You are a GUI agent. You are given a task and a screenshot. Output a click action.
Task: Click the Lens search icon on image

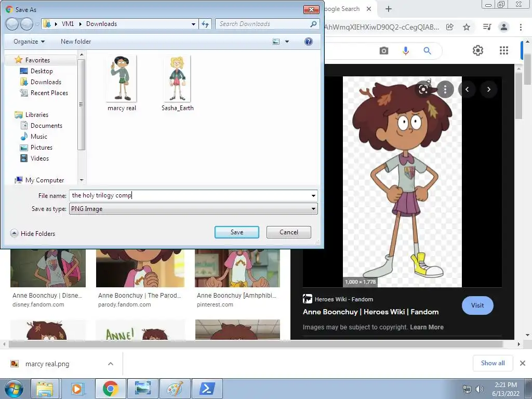coord(423,89)
